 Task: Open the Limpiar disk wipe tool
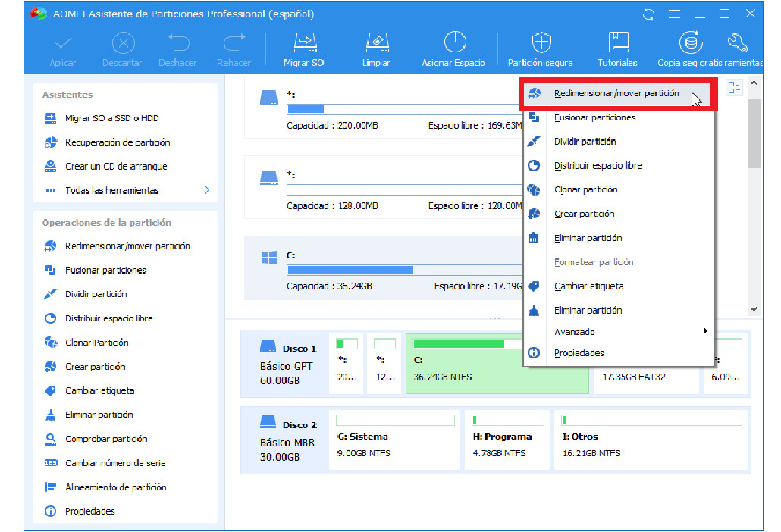(x=377, y=50)
